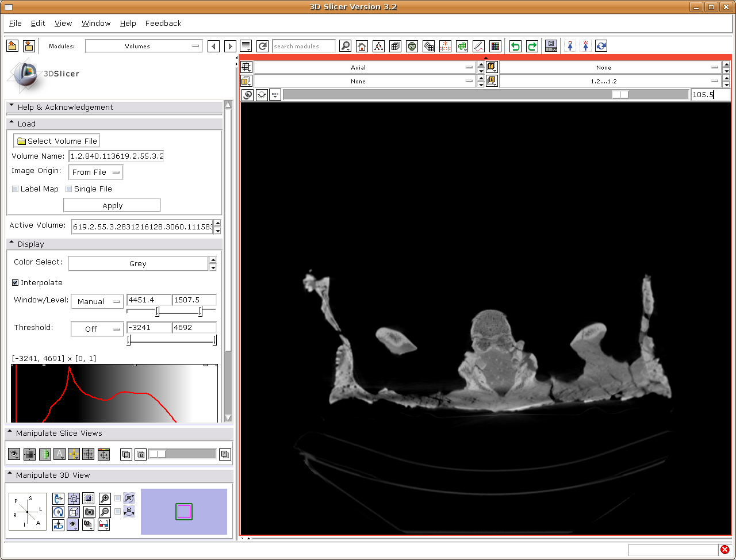Viewport: 736px width, 560px height.
Task: Toggle the 3D view spin checkbox
Action: click(x=118, y=498)
